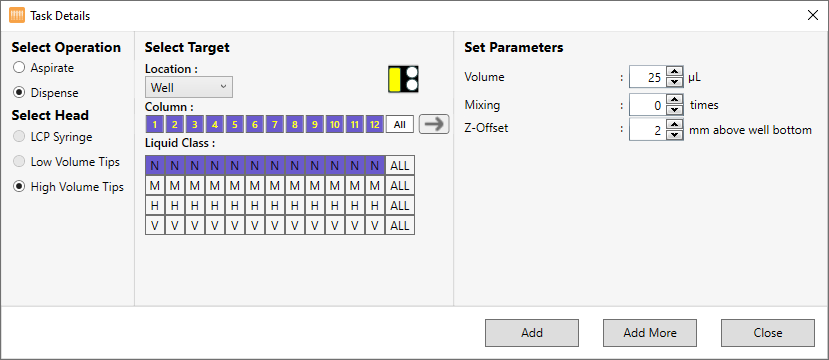The width and height of the screenshot is (829, 360).
Task: Click the Volume value field
Action: pos(648,77)
